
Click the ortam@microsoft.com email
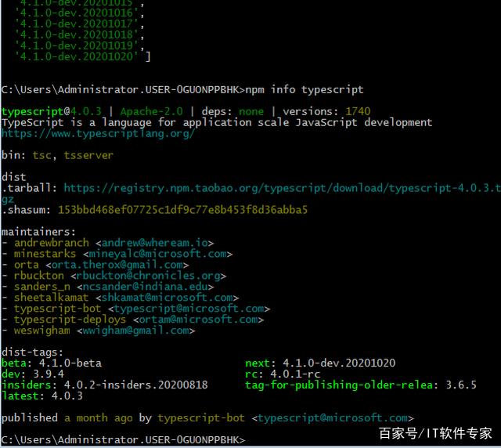(198, 320)
